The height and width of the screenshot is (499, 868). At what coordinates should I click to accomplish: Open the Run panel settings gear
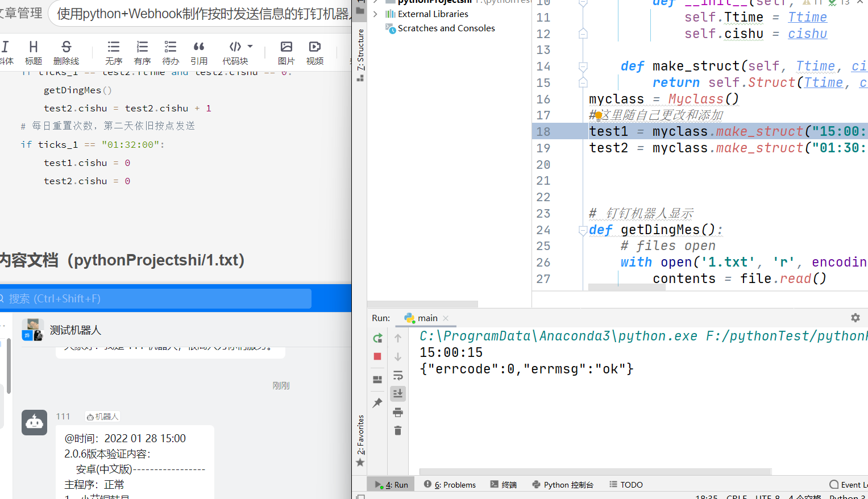855,318
